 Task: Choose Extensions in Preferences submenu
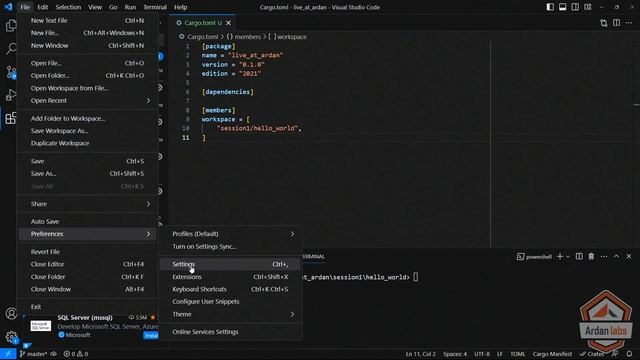point(231,277)
